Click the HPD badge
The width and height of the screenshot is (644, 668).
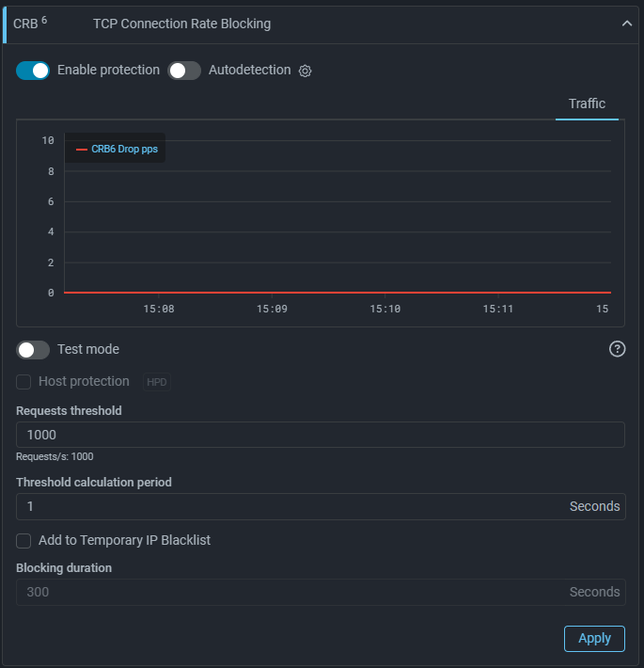pyautogui.click(x=157, y=382)
